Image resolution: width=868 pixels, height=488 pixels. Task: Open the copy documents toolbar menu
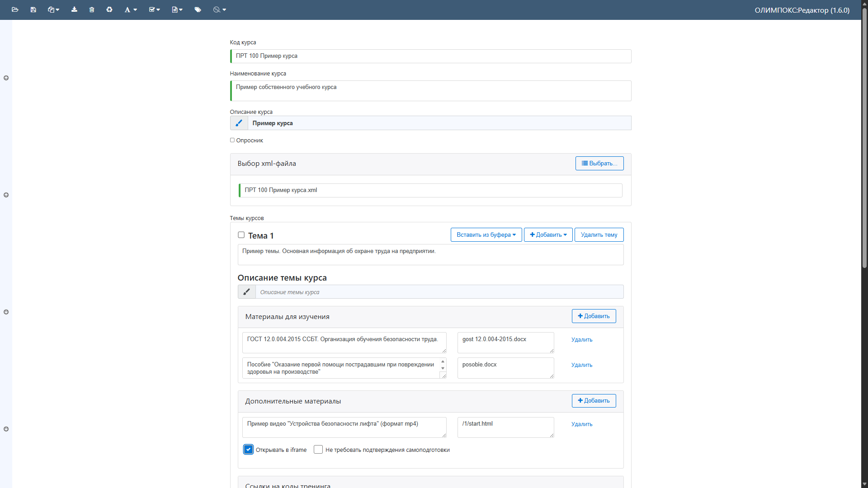click(53, 9)
